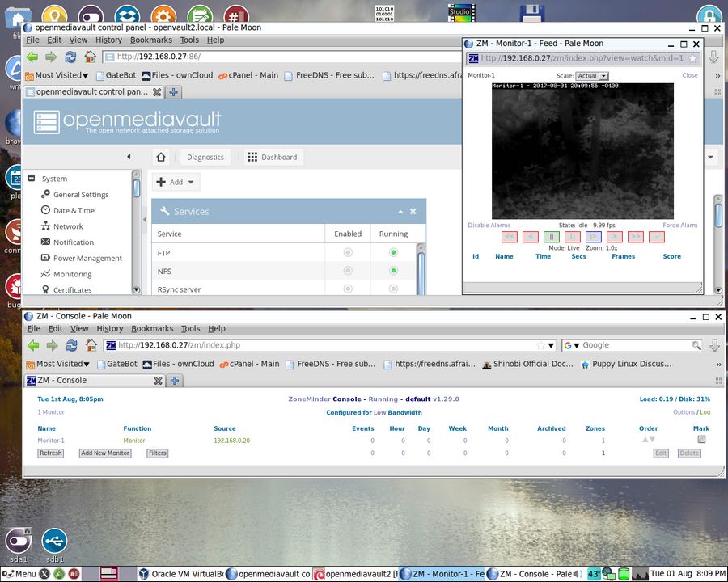Image resolution: width=728 pixels, height=582 pixels.
Task: Click the NFS Enabled indicator
Action: tap(348, 271)
